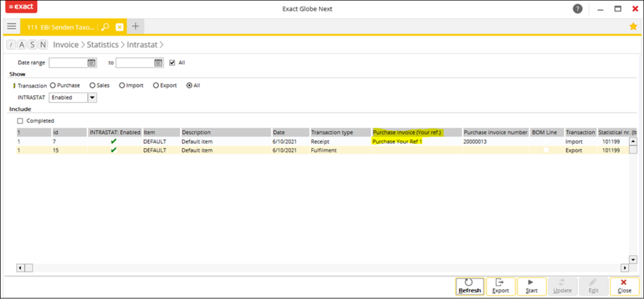Click the Start button
The image size is (644, 299).
click(x=531, y=286)
